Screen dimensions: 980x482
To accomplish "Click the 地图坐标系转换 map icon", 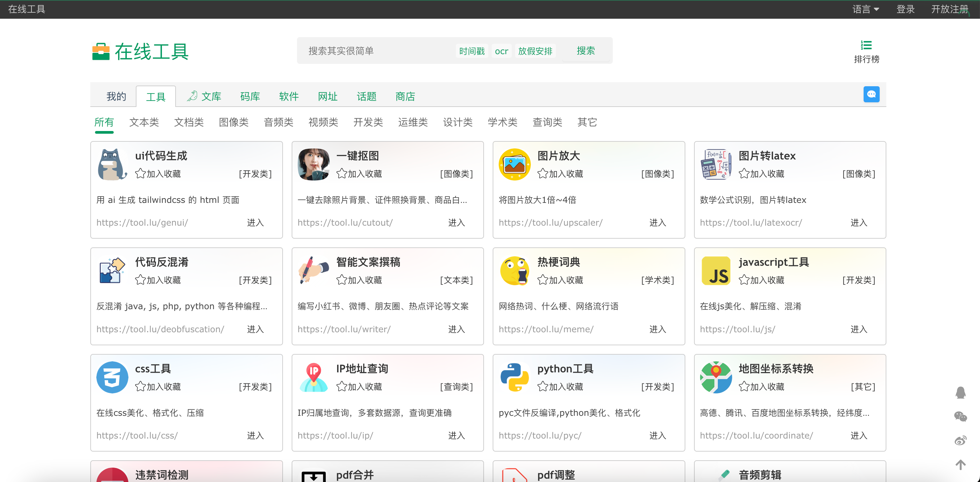I will click(715, 377).
